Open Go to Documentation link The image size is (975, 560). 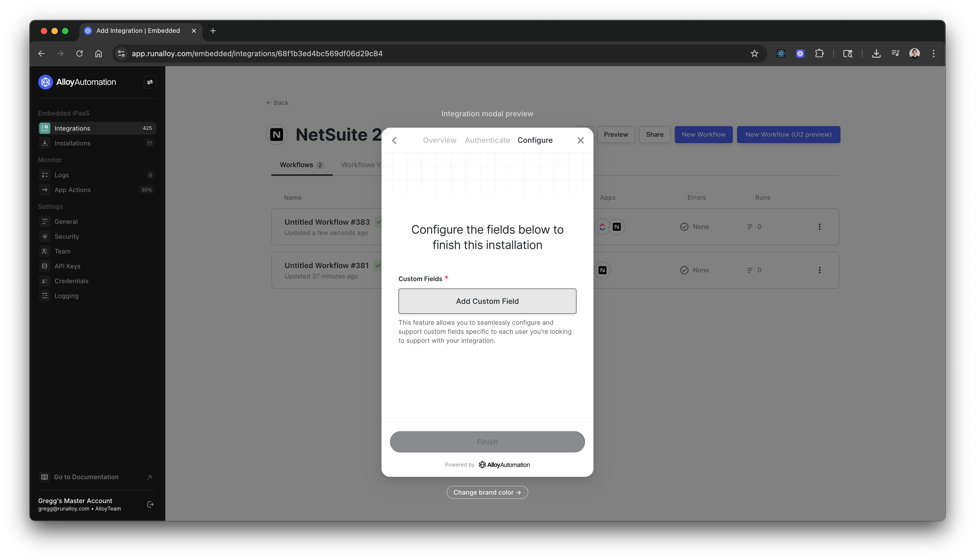click(x=86, y=477)
